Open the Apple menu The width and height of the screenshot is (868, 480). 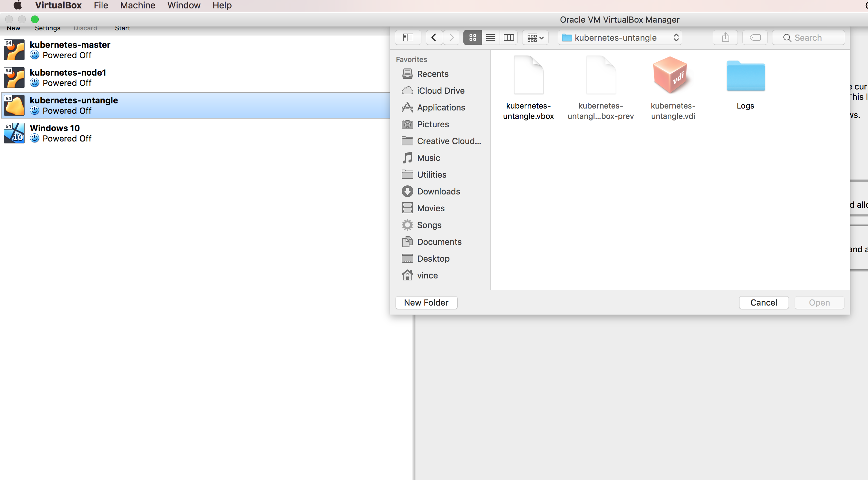17,5
